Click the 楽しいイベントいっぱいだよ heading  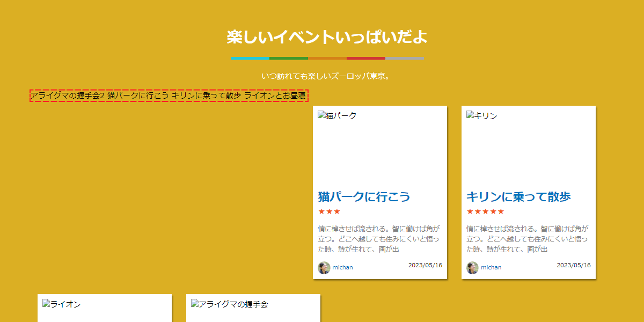click(327, 37)
